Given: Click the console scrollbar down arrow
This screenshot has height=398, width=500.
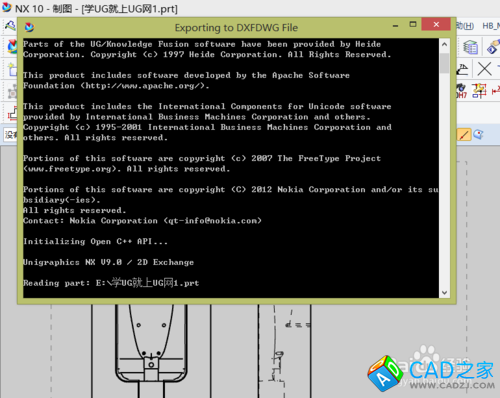Looking at the screenshot, I should pos(444,293).
